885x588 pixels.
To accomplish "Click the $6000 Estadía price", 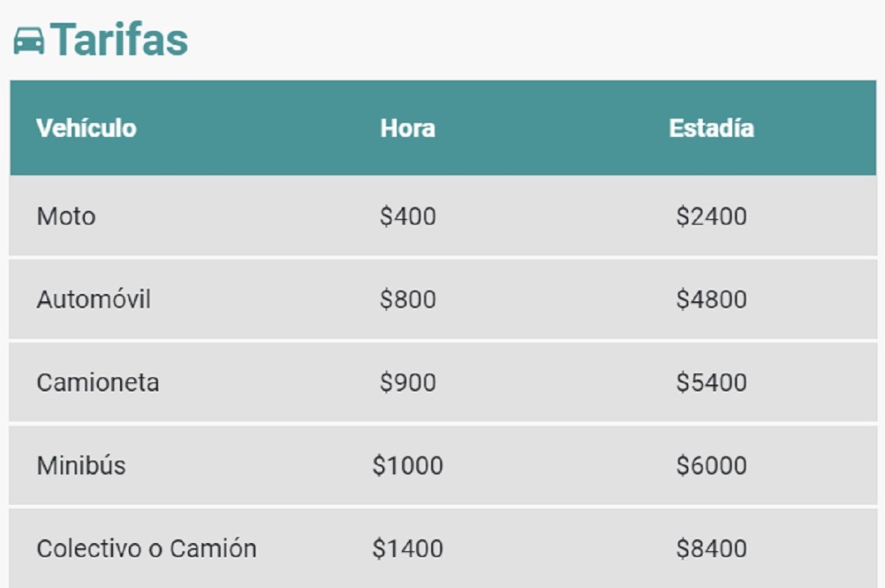I will (x=711, y=465).
